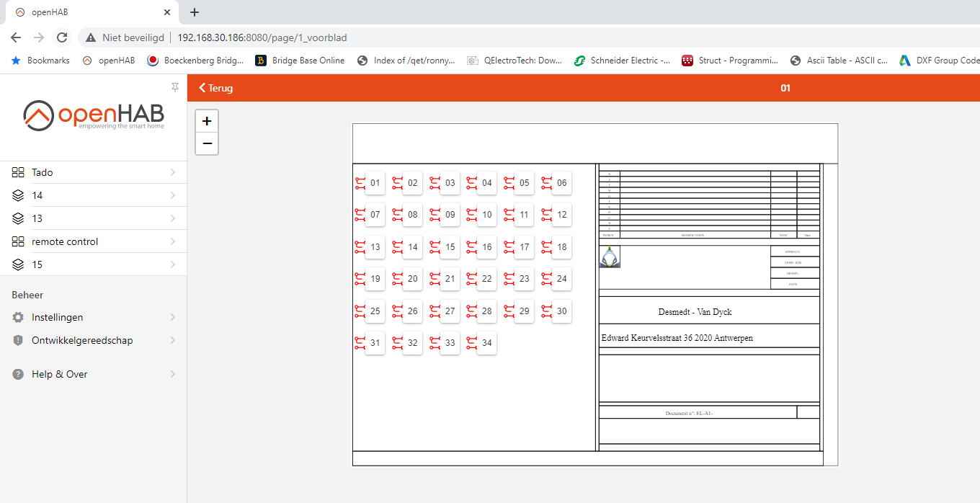Open a new browser tab

(x=195, y=12)
